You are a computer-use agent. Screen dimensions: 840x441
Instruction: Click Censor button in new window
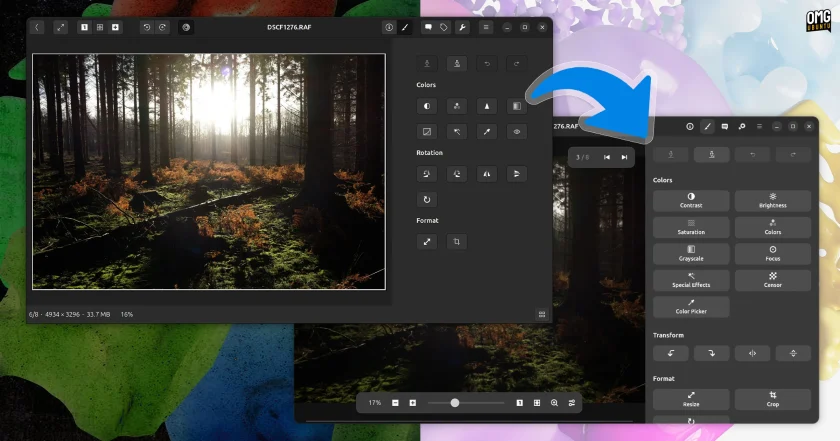point(772,280)
